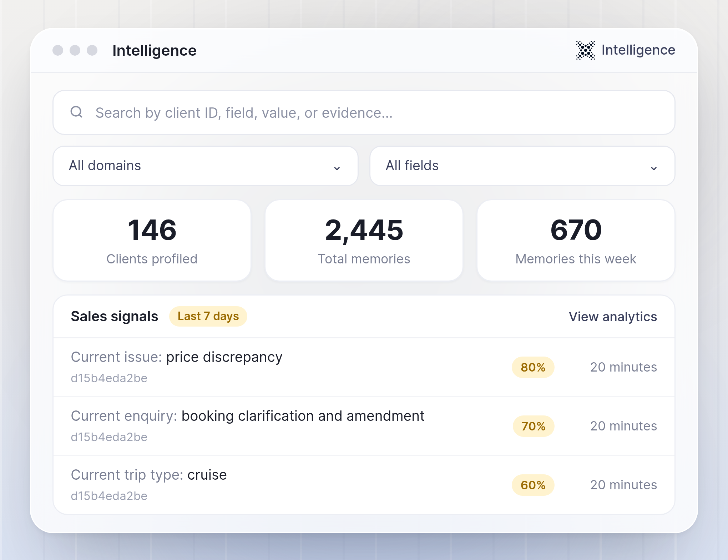
Task: Click the 80% confidence badge
Action: (x=533, y=367)
